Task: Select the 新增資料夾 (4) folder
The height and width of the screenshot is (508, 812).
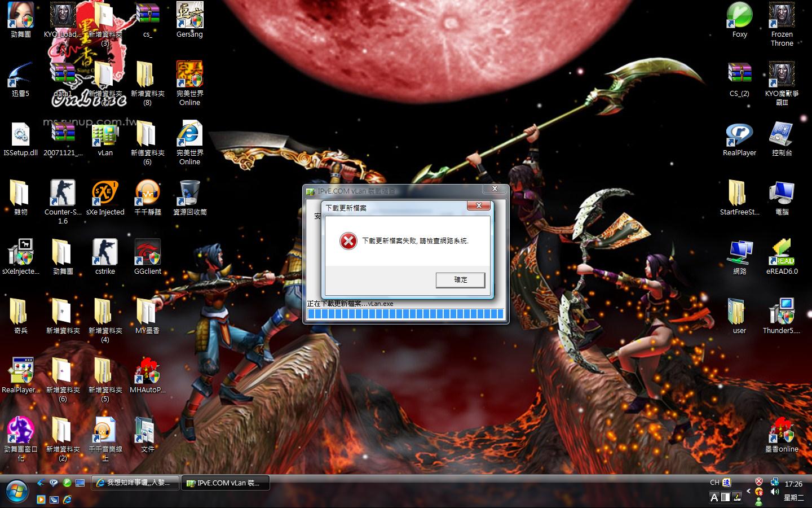Action: click(x=105, y=321)
